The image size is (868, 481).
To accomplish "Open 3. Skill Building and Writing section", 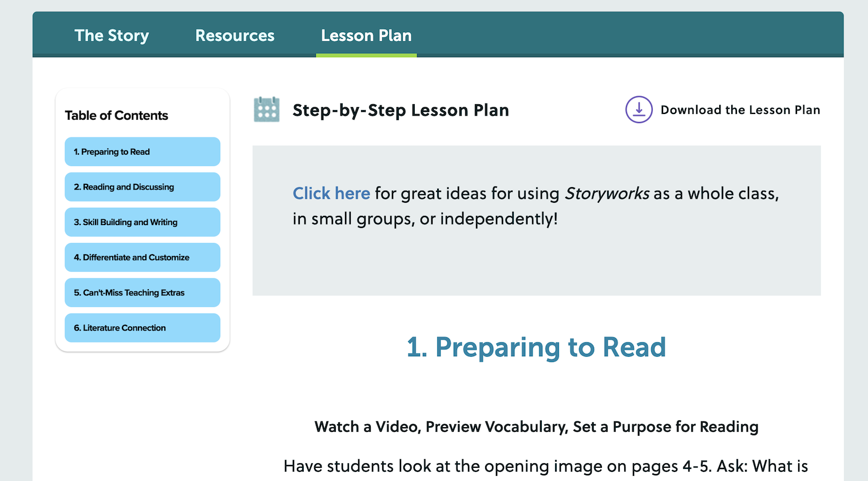I will pos(142,222).
